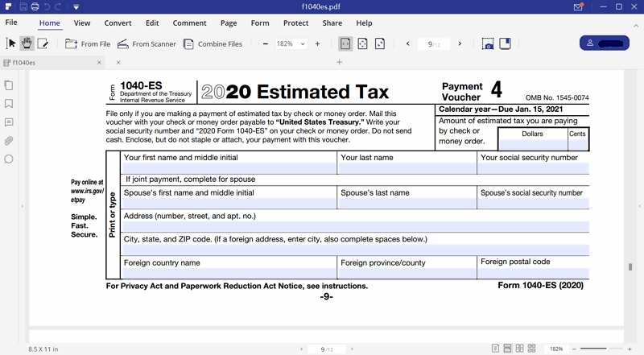644x355 pixels.
Task: Switch to two-page continuous layout
Action: pyautogui.click(x=531, y=349)
